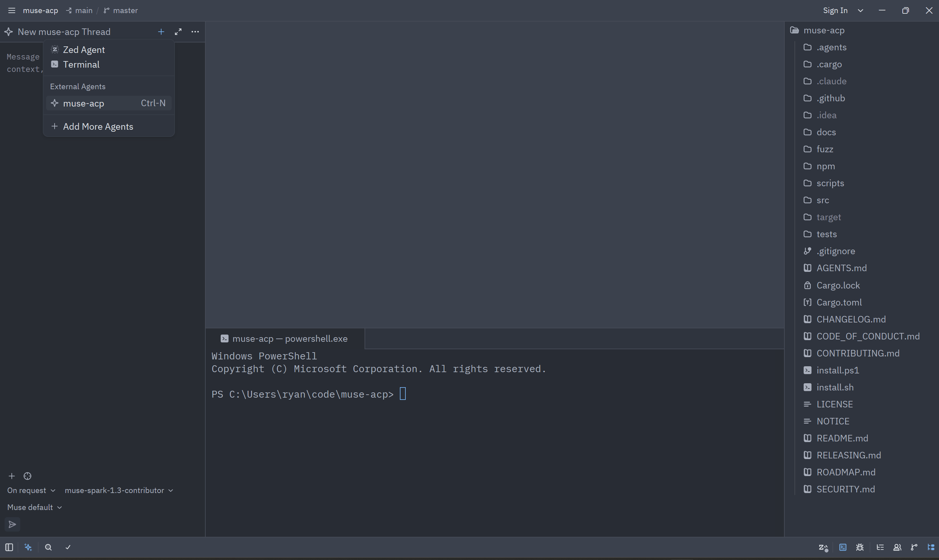Click the target folder icon
The height and width of the screenshot is (560, 939).
pyautogui.click(x=808, y=217)
